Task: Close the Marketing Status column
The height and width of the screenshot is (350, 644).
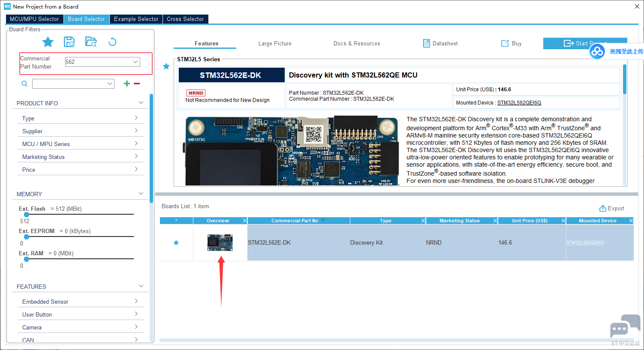Action: 495,221
